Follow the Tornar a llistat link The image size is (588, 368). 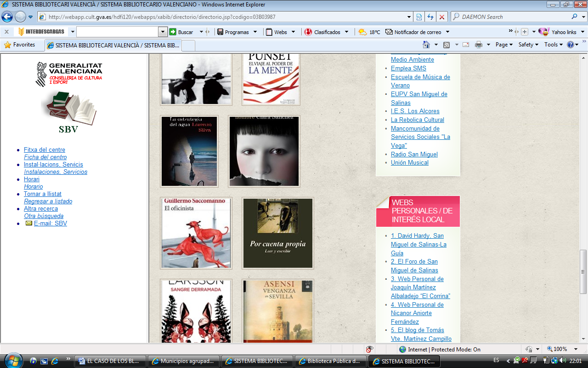pyautogui.click(x=43, y=194)
